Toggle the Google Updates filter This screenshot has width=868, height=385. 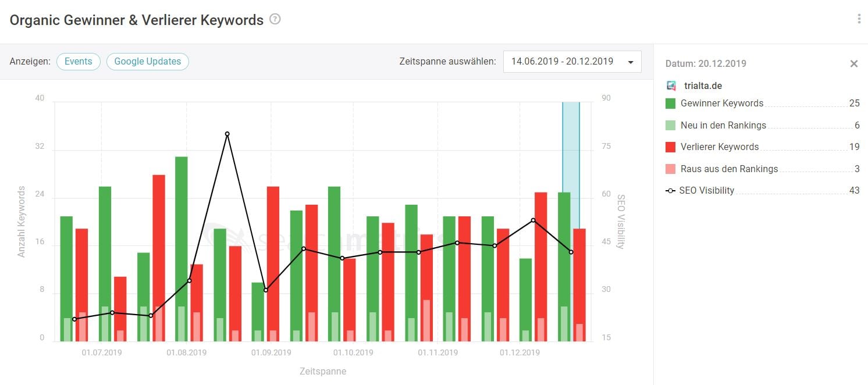tap(148, 62)
